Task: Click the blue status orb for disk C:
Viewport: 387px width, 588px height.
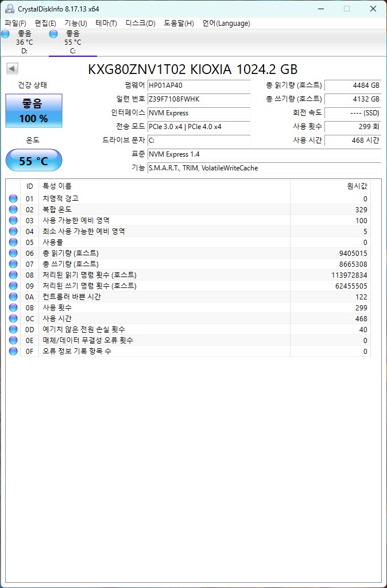Action: 53,34
